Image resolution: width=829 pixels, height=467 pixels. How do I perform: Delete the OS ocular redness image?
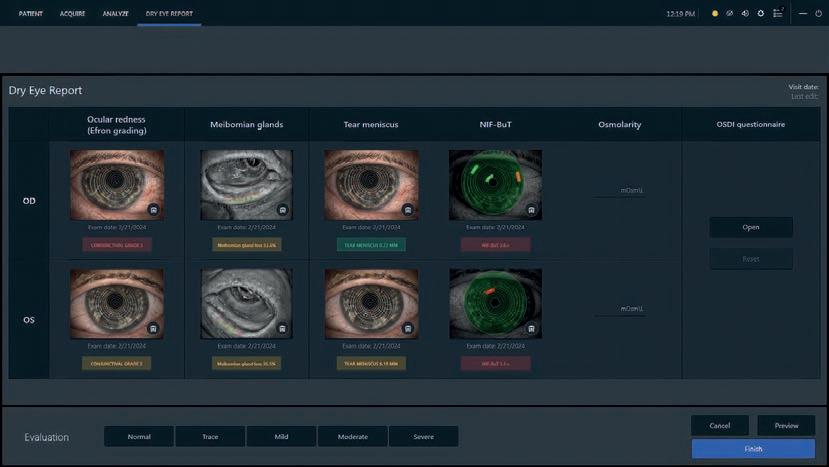(x=153, y=329)
